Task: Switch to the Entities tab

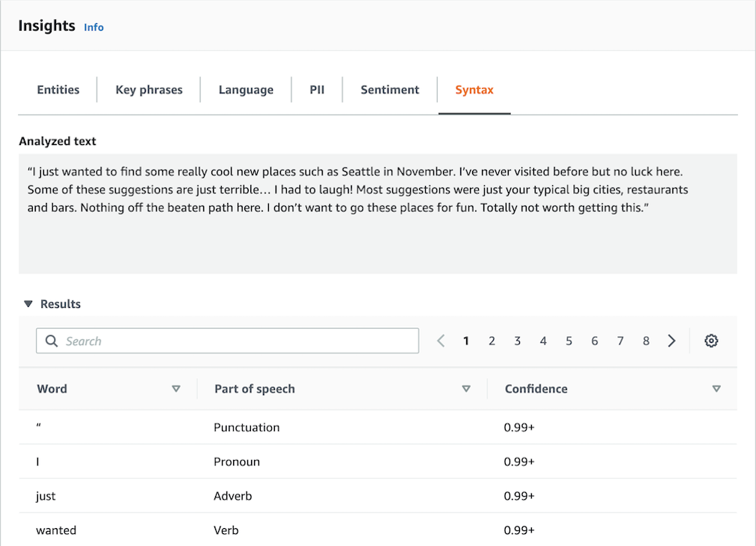Action: tap(58, 90)
